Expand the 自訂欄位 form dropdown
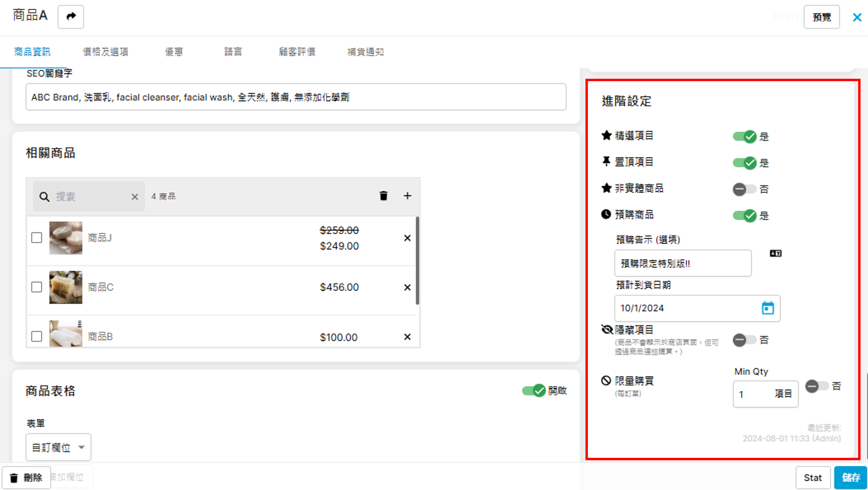 pyautogui.click(x=58, y=447)
